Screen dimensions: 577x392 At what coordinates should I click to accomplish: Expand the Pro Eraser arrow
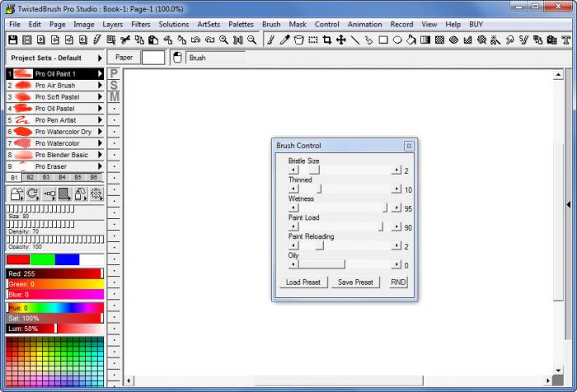pyautogui.click(x=100, y=166)
